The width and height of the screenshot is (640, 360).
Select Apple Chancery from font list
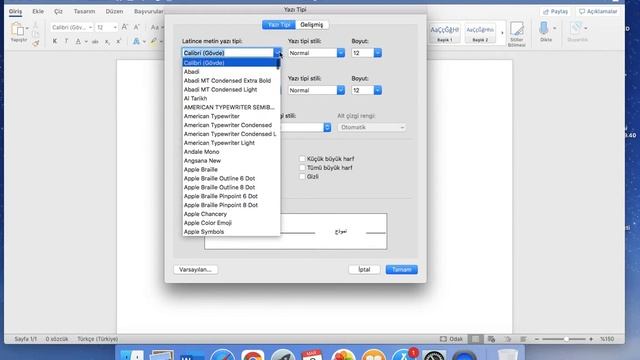coord(205,214)
